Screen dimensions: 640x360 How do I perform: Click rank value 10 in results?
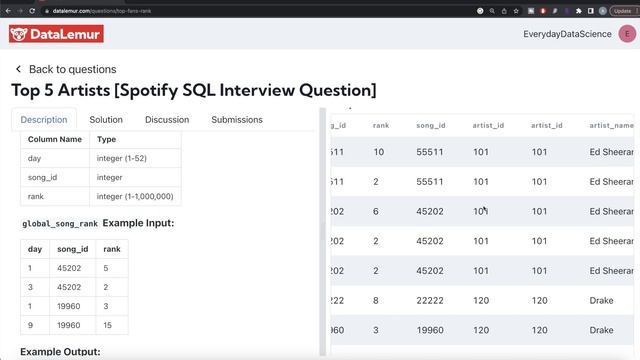[379, 152]
